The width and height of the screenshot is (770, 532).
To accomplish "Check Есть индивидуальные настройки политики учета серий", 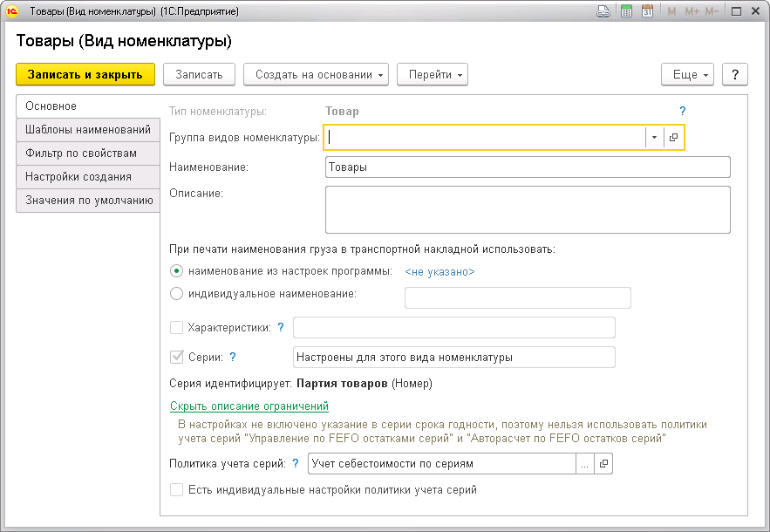I will click(x=177, y=490).
